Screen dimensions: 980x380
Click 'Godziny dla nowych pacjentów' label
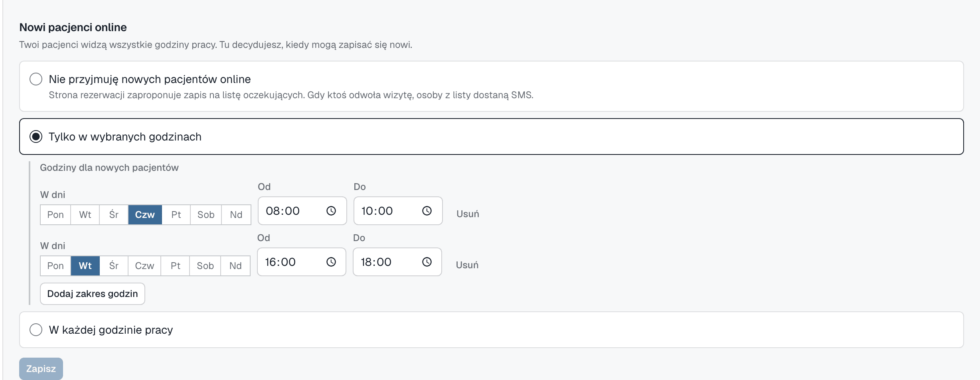(x=109, y=168)
